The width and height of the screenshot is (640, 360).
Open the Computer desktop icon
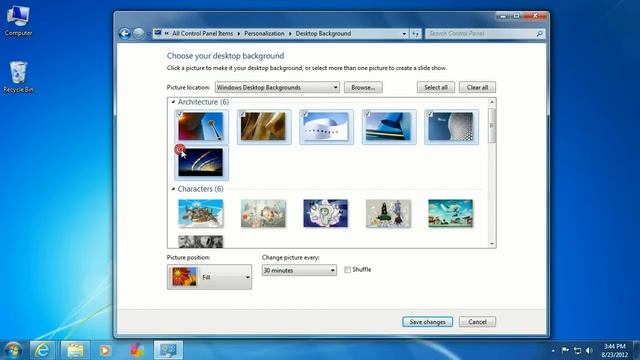[x=18, y=21]
